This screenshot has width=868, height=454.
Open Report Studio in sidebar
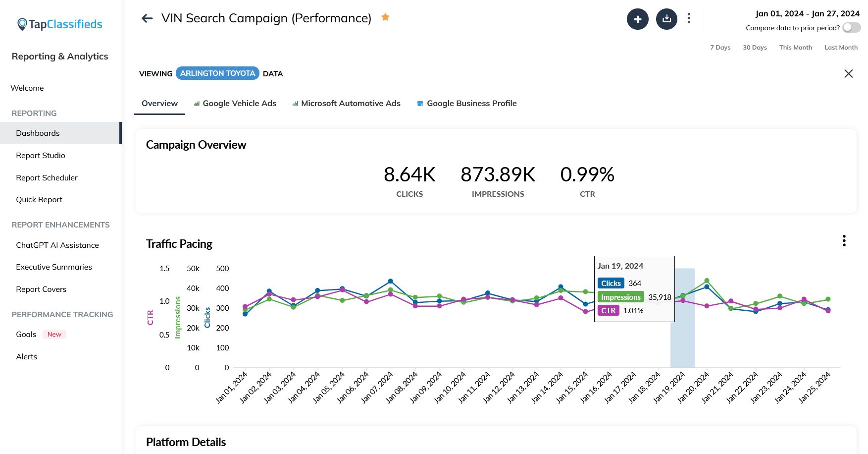pos(41,156)
